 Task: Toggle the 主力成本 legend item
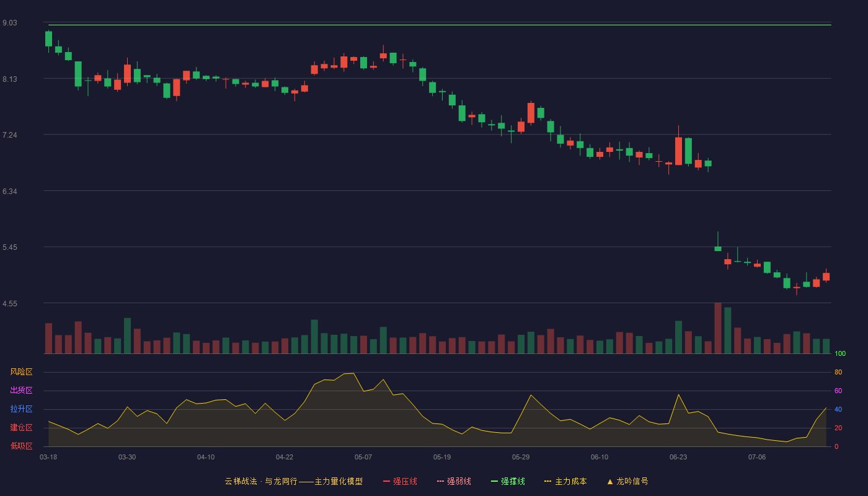tap(565, 481)
